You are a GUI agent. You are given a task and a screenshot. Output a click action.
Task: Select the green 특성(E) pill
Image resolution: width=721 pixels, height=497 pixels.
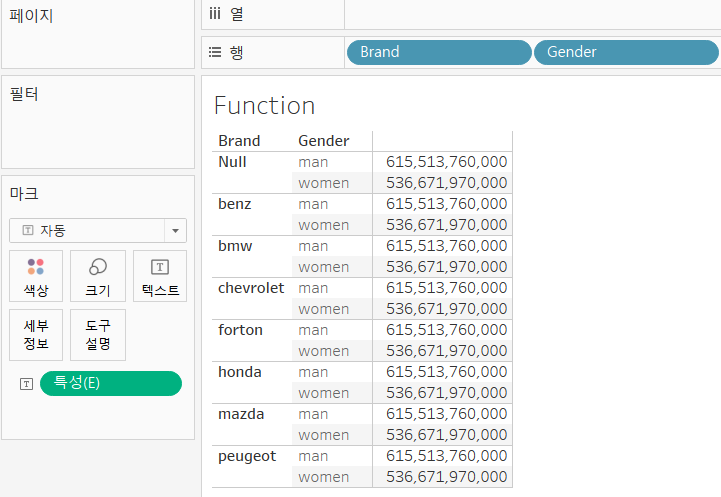[111, 383]
